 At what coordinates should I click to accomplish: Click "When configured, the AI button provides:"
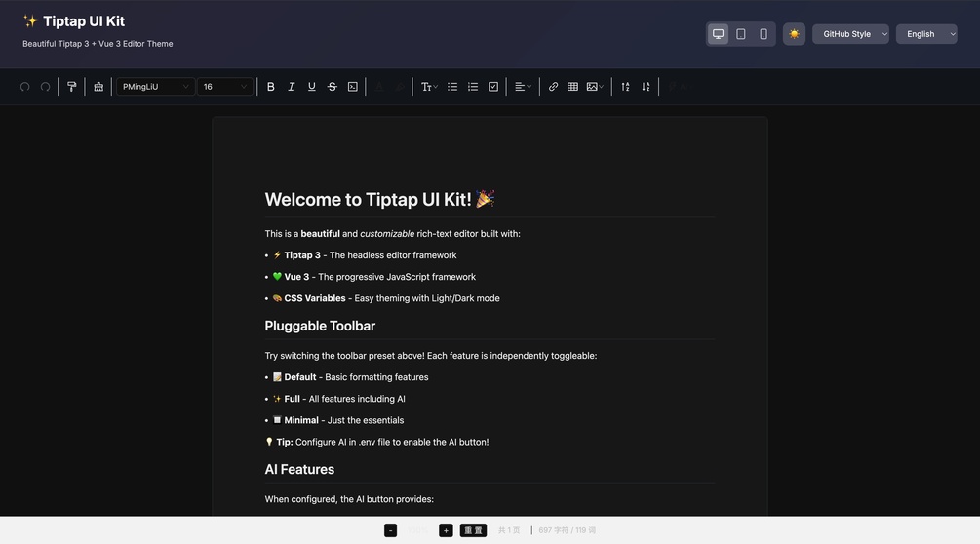coord(349,499)
